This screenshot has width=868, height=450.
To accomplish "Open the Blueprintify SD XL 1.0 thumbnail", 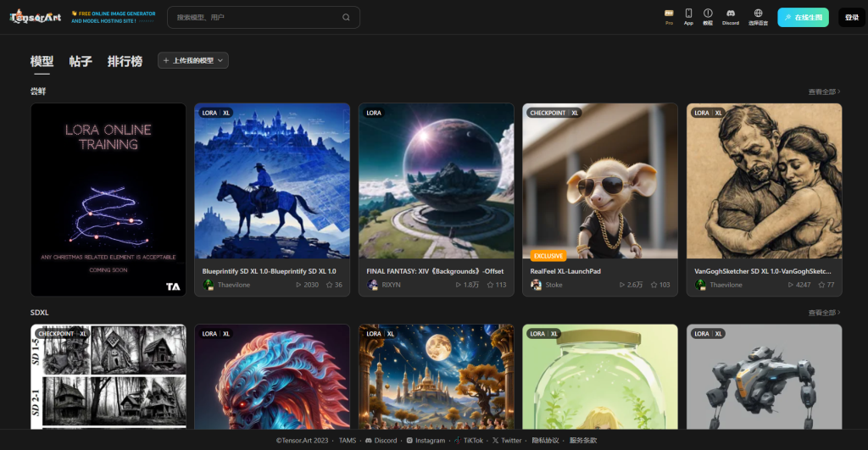I will pyautogui.click(x=272, y=181).
